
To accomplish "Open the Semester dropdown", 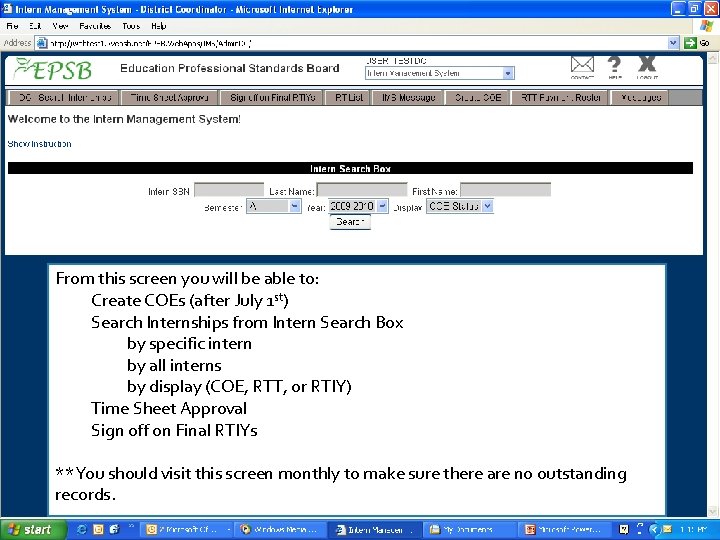I will coord(274,206).
